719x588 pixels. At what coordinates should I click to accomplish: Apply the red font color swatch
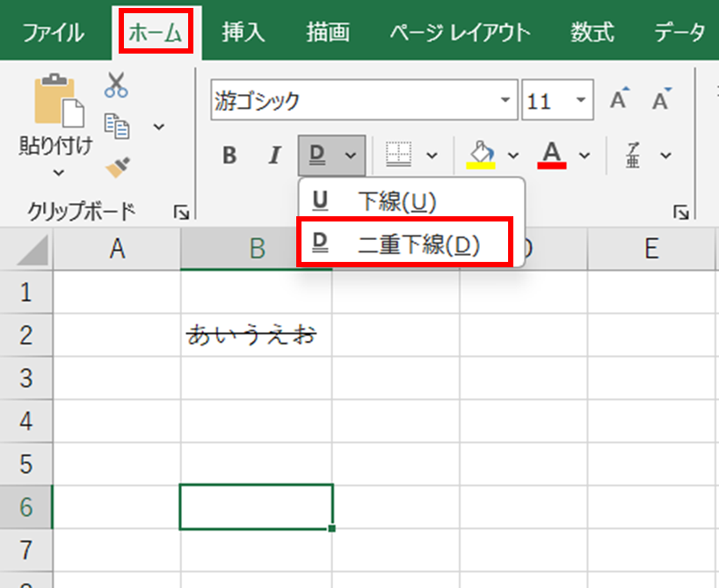pyautogui.click(x=552, y=156)
